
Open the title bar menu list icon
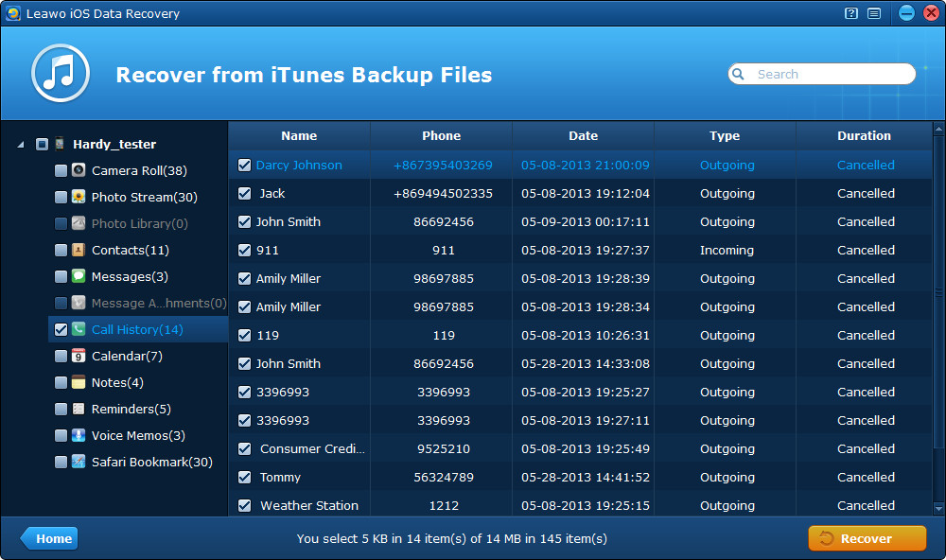pos(874,13)
